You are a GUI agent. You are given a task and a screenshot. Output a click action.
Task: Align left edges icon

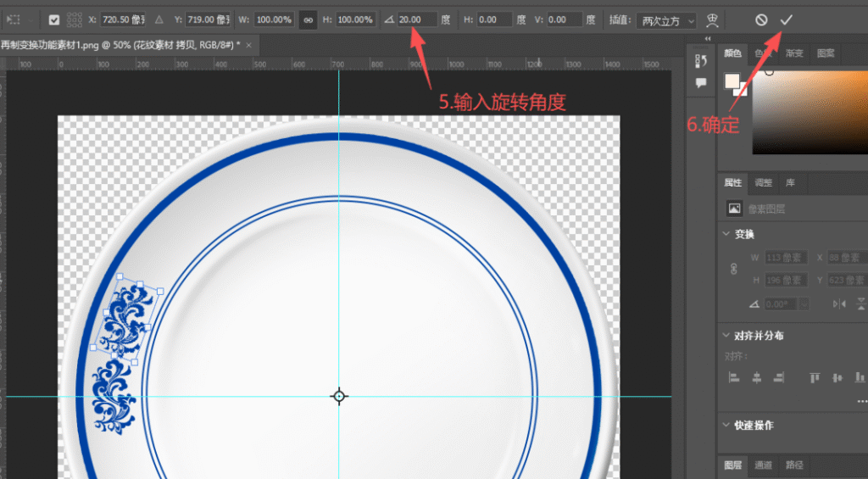pyautogui.click(x=734, y=378)
